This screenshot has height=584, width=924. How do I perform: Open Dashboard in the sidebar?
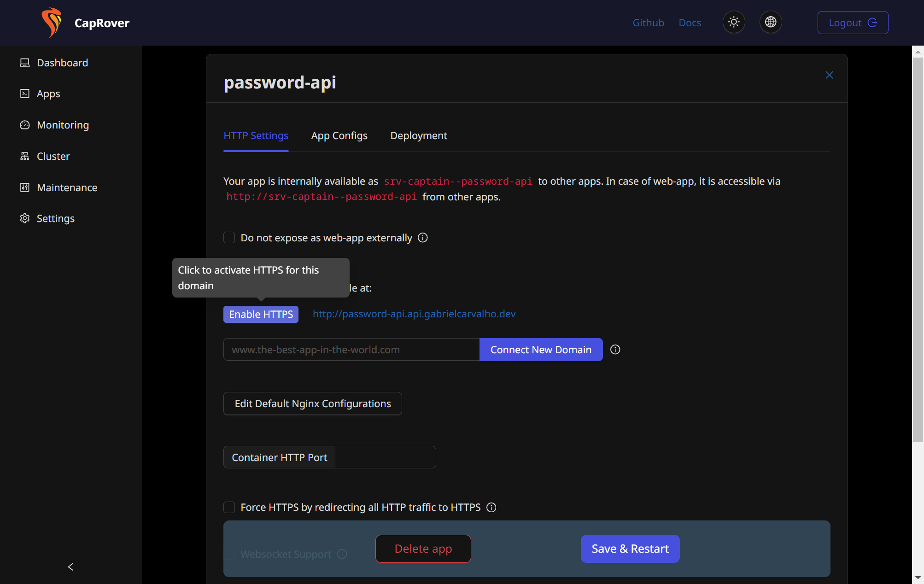point(62,63)
